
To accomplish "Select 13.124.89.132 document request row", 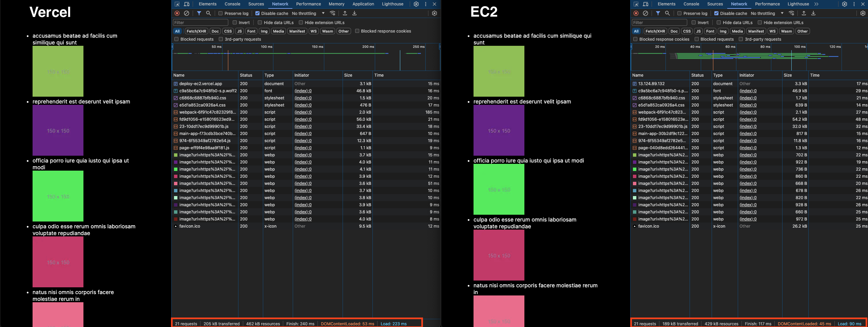I will point(749,84).
